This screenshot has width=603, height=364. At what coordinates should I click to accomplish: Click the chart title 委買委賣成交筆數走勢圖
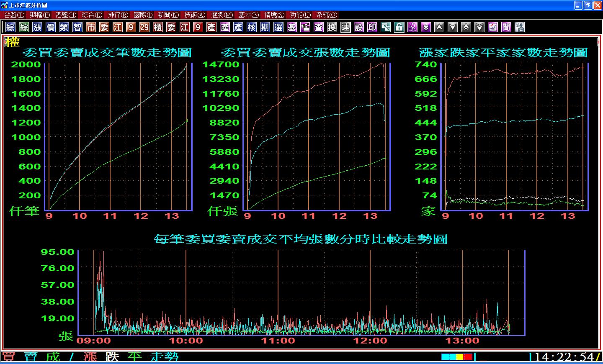[x=107, y=53]
